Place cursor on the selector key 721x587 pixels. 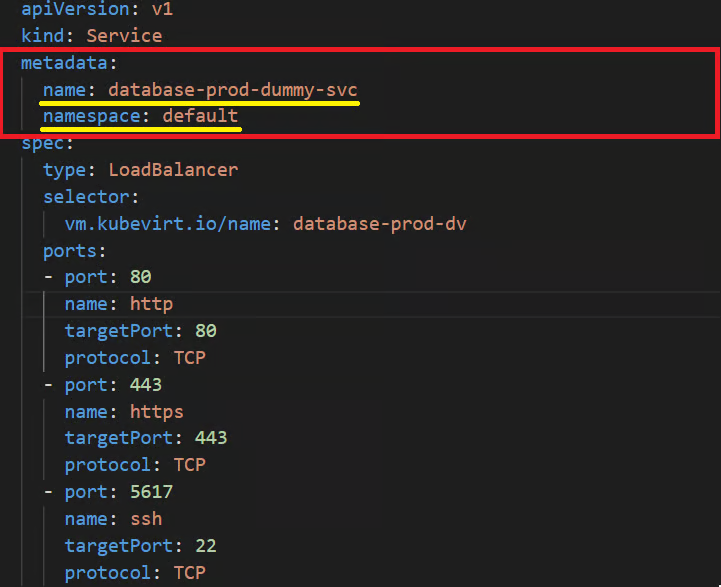click(x=86, y=197)
